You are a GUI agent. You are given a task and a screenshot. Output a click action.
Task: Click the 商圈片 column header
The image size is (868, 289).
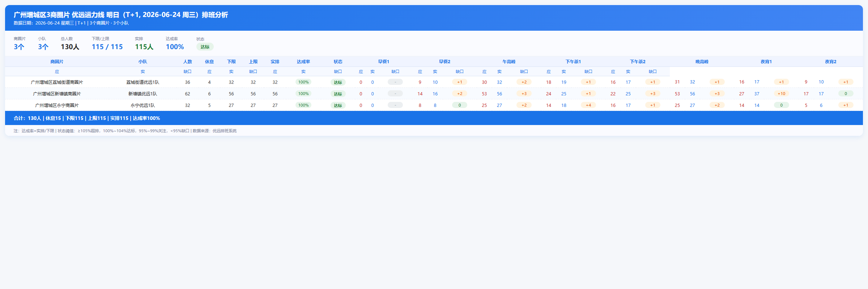coord(57,62)
